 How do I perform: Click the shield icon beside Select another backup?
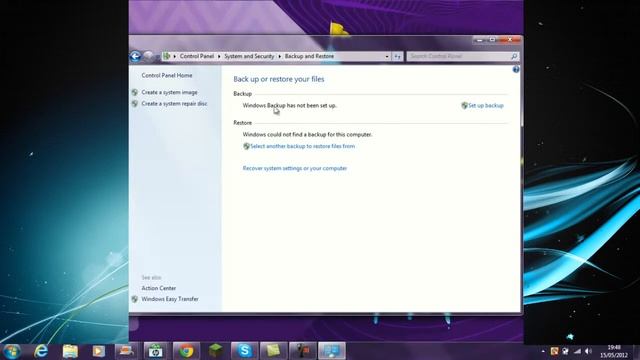[x=246, y=146]
